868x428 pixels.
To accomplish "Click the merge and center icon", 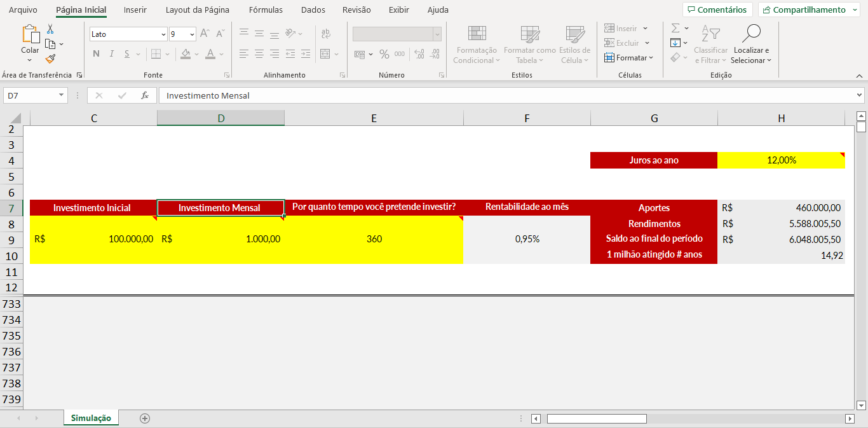I will [325, 54].
